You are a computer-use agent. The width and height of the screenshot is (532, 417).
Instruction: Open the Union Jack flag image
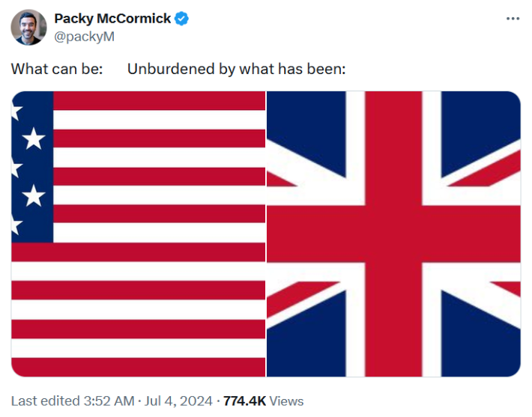click(x=393, y=234)
